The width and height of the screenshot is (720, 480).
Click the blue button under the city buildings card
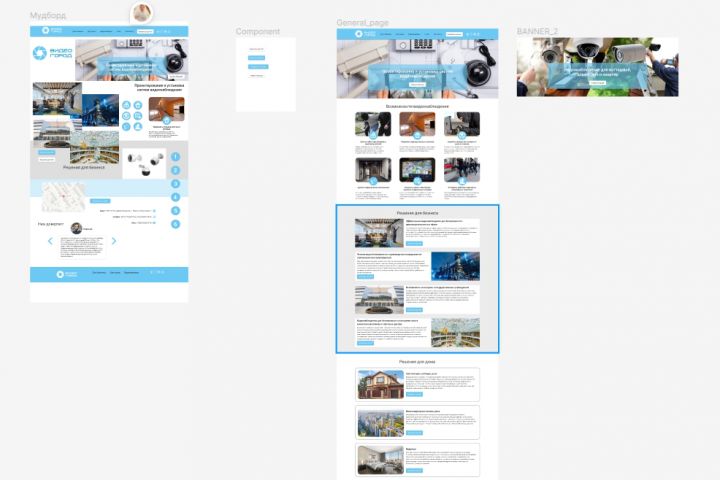(414, 433)
